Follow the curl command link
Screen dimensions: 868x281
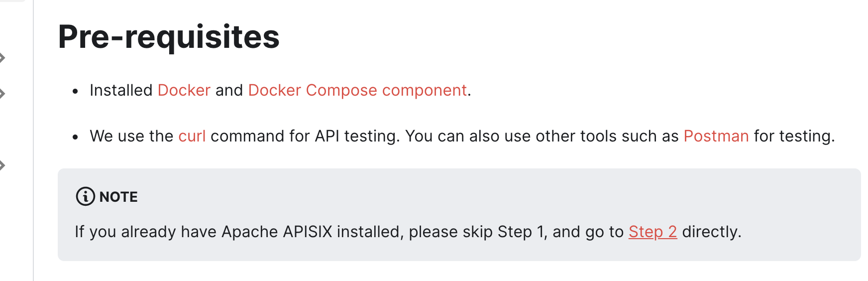[192, 136]
